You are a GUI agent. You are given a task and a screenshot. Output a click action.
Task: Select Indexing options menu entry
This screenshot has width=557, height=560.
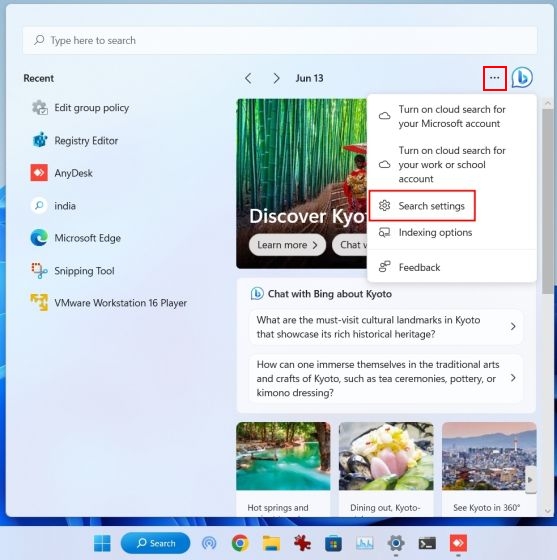point(452,232)
